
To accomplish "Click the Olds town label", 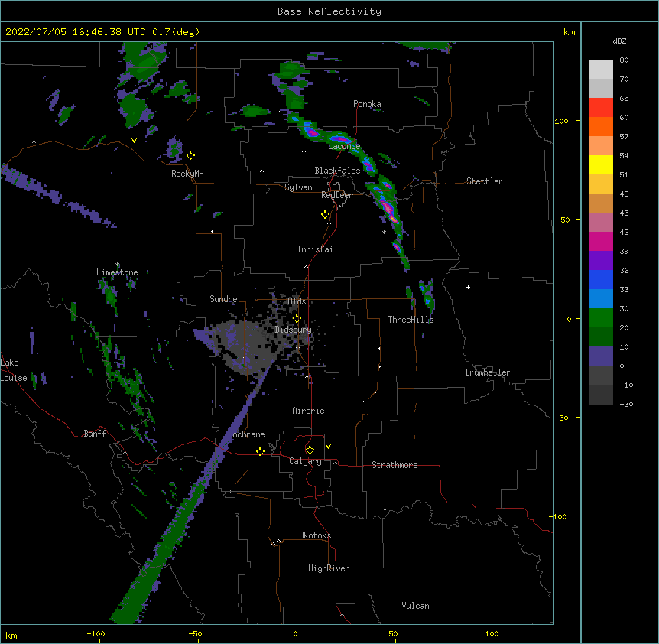I will point(297,301).
